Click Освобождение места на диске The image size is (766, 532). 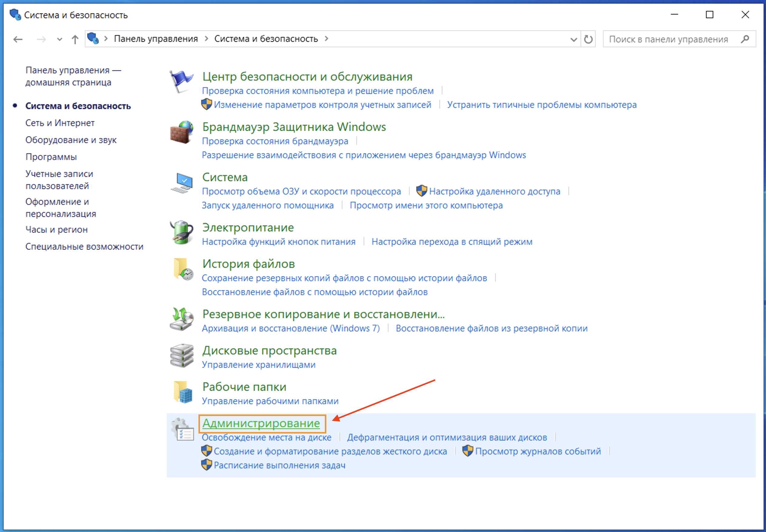pyautogui.click(x=267, y=437)
